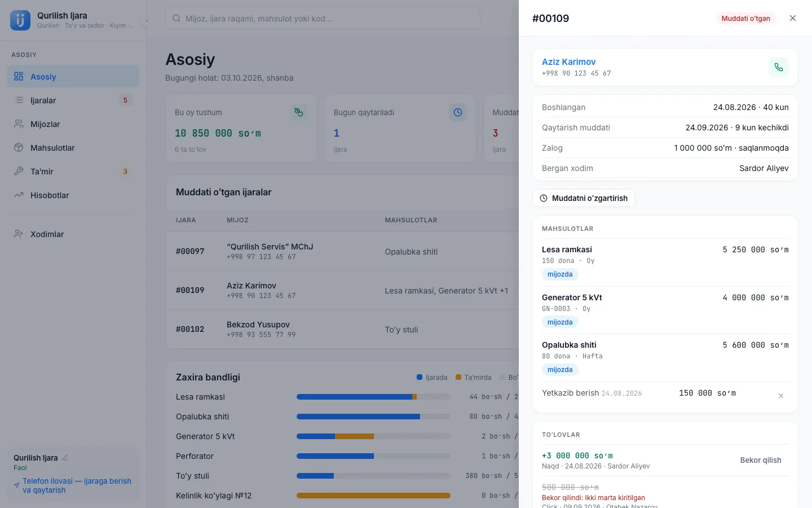Open the Xodimlar staff page
The height and width of the screenshot is (508, 812).
click(x=73, y=234)
